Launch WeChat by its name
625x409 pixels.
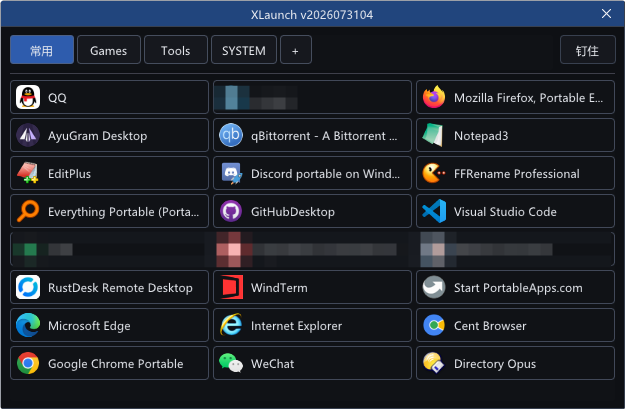click(x=273, y=364)
